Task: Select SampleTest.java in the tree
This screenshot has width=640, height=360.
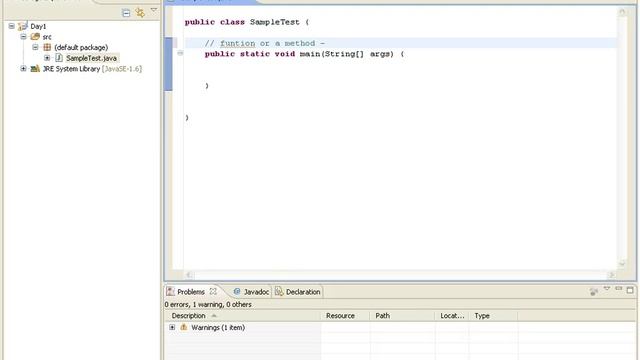Action: coord(91,58)
